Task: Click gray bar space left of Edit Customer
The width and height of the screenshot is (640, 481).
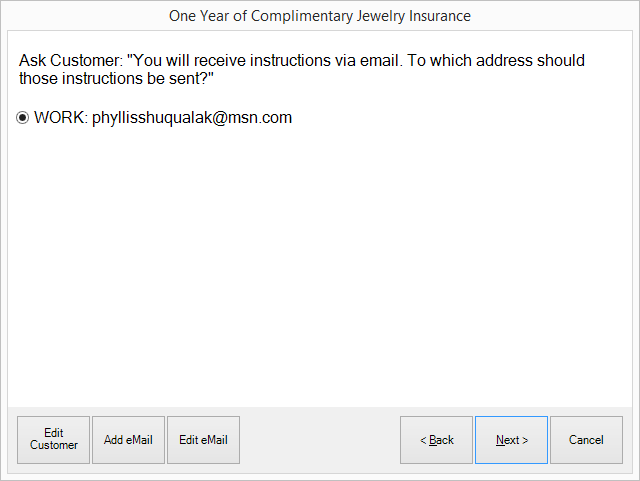Action: (12, 440)
